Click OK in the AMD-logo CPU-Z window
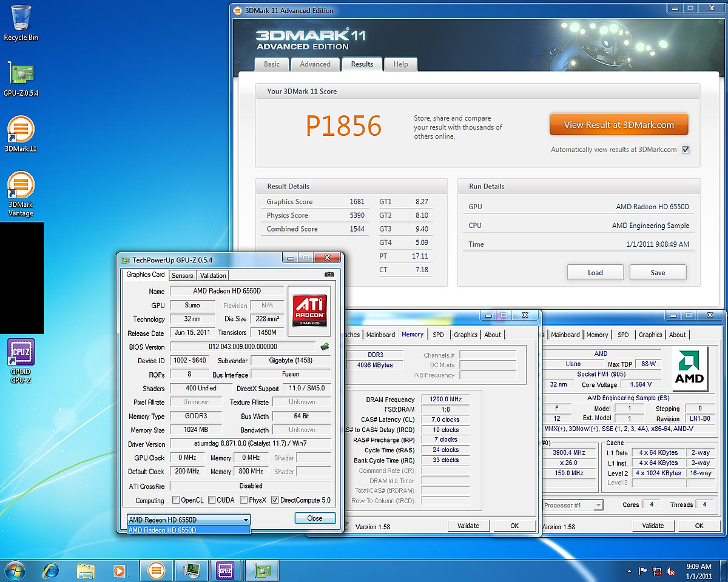Screen dimensions: 728x582 [x=699, y=526]
